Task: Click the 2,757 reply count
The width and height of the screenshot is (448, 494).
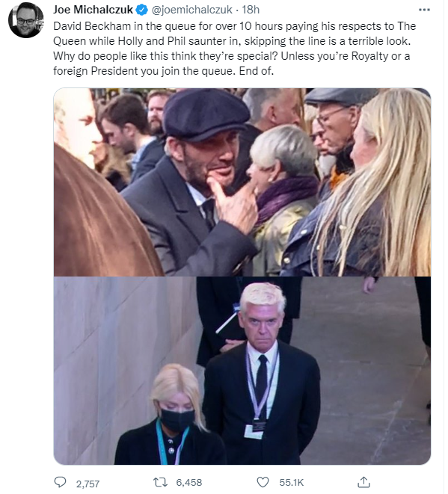Action: click(x=88, y=484)
